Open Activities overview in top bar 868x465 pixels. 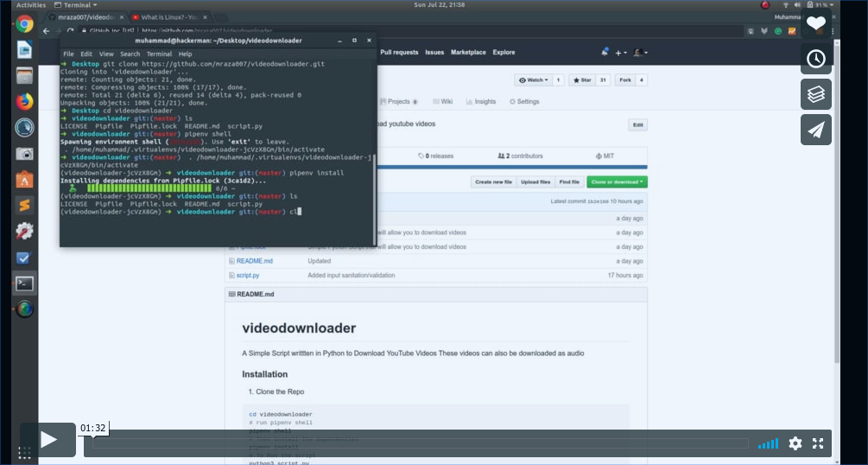(x=31, y=5)
